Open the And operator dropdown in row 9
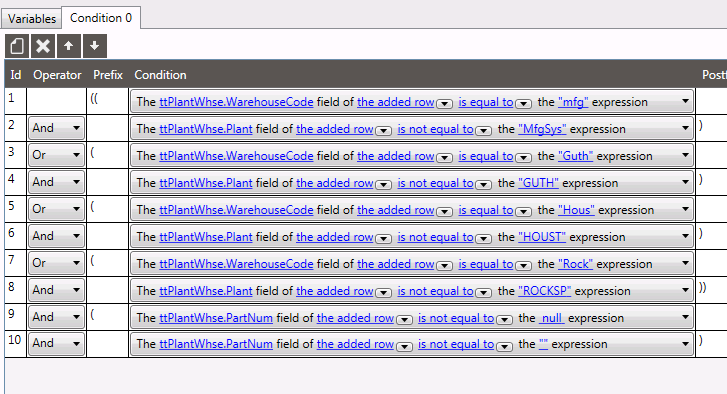The image size is (727, 394). (56, 317)
